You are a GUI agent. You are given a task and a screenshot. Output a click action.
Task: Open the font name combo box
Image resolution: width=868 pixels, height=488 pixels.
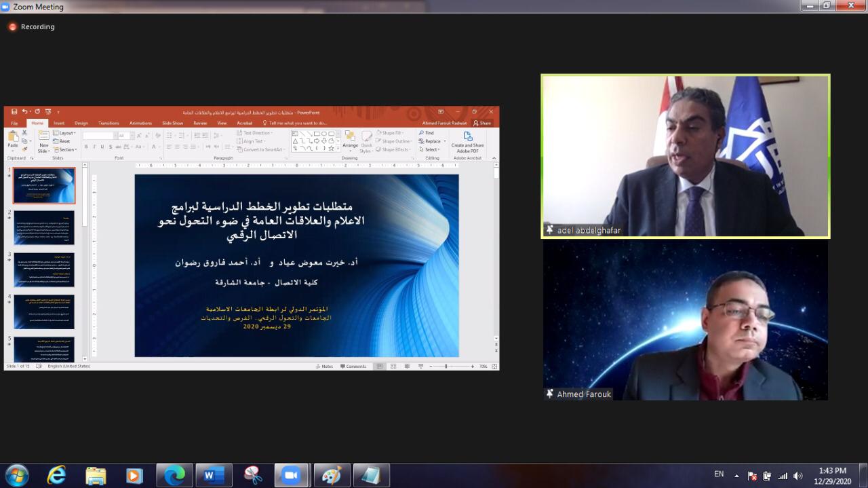(x=99, y=136)
